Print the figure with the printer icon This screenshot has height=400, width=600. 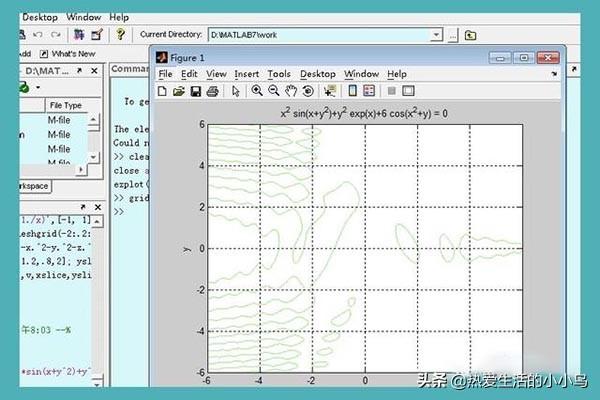pyautogui.click(x=211, y=91)
